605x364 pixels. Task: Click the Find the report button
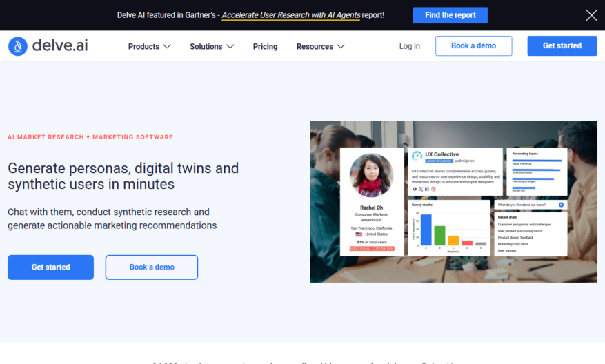tap(450, 15)
